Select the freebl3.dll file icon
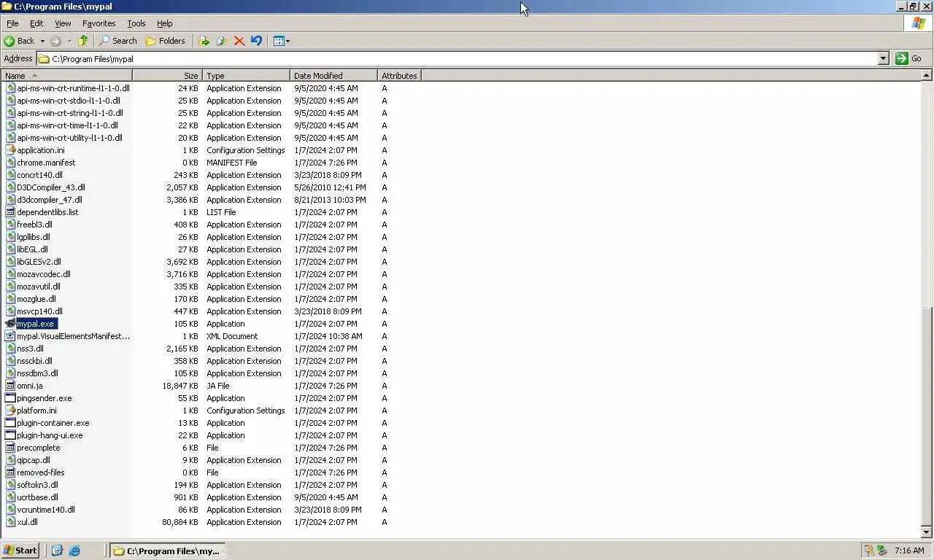934x560 pixels. (x=10, y=225)
